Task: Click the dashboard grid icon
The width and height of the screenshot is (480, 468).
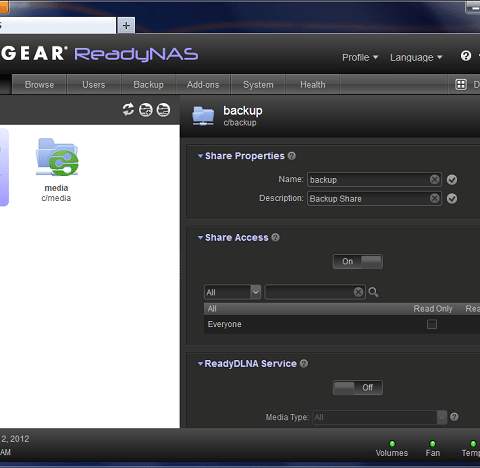Action: pyautogui.click(x=461, y=84)
